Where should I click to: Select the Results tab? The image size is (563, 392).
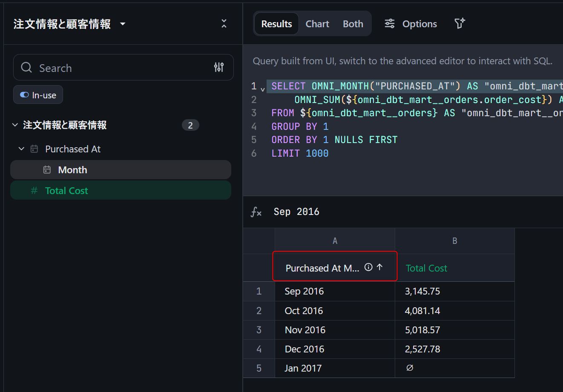[276, 24]
